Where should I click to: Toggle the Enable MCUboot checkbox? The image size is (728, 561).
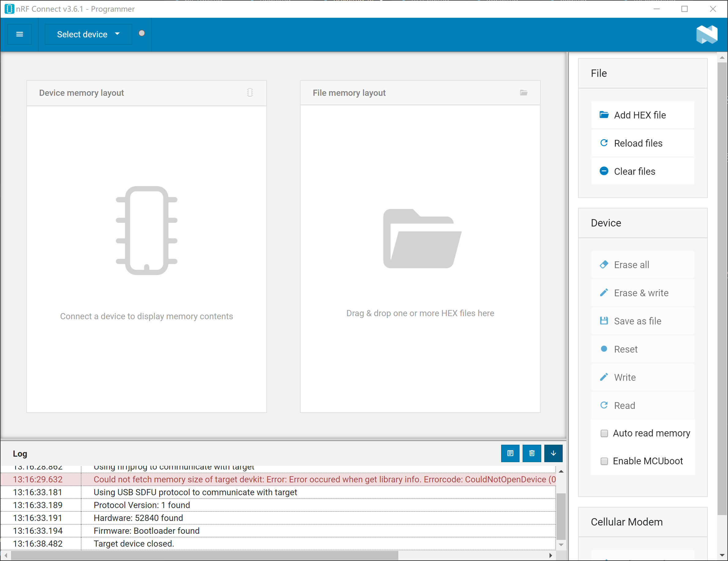604,461
